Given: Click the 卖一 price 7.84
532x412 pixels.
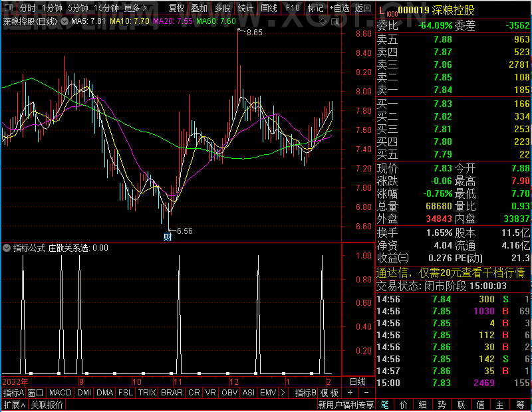Looking at the screenshot, I should [x=443, y=90].
